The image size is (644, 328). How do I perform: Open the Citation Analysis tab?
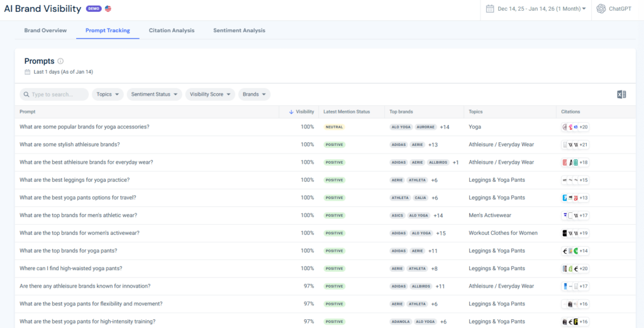(172, 30)
